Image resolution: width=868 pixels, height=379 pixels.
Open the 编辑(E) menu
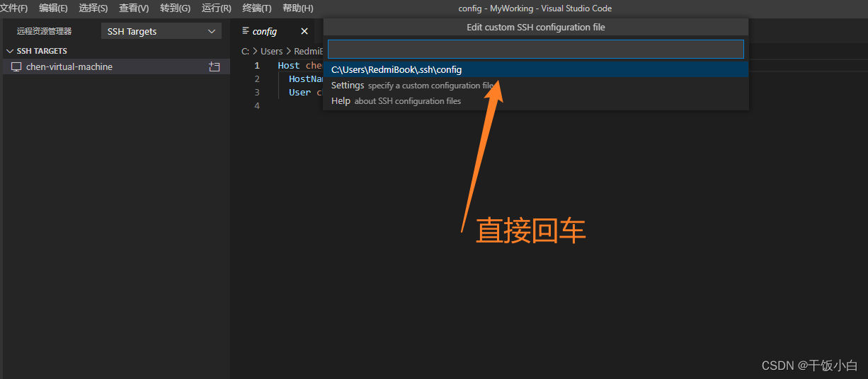tap(53, 8)
